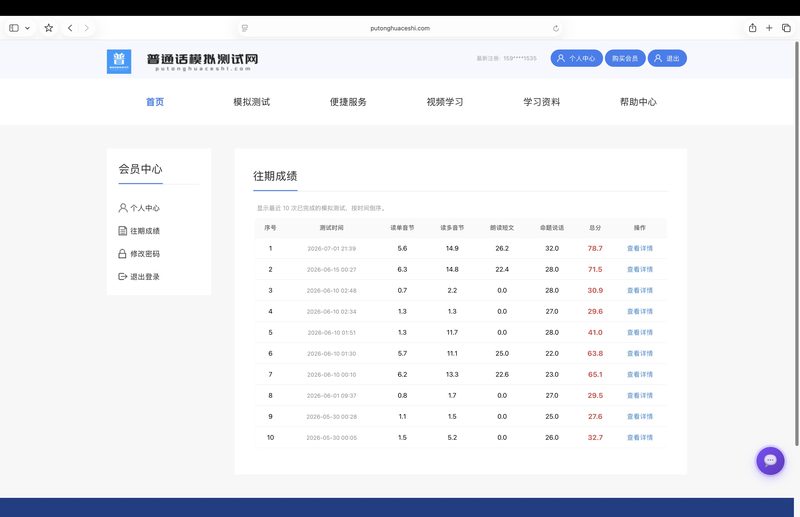The height and width of the screenshot is (517, 800).
Task: Click the bookmark star icon
Action: pyautogui.click(x=48, y=28)
